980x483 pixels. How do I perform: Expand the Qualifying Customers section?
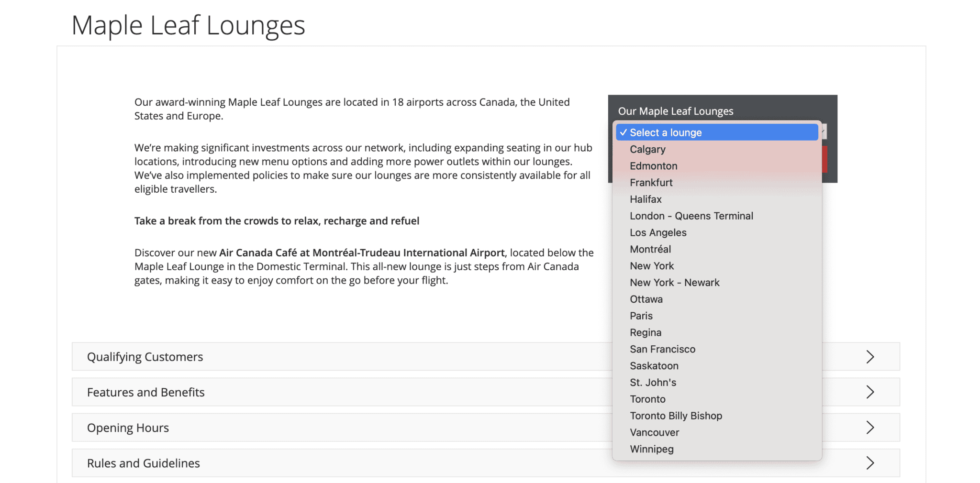[145, 356]
